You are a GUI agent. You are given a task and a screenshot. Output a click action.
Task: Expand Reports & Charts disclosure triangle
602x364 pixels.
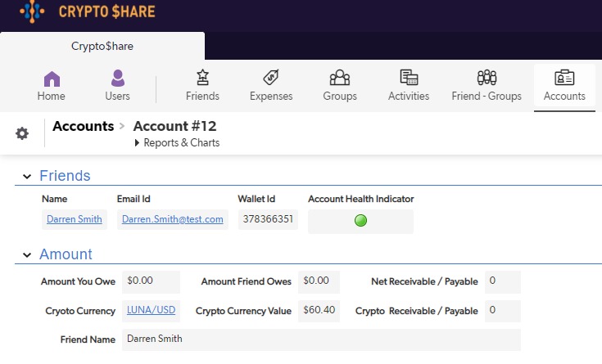click(x=137, y=143)
